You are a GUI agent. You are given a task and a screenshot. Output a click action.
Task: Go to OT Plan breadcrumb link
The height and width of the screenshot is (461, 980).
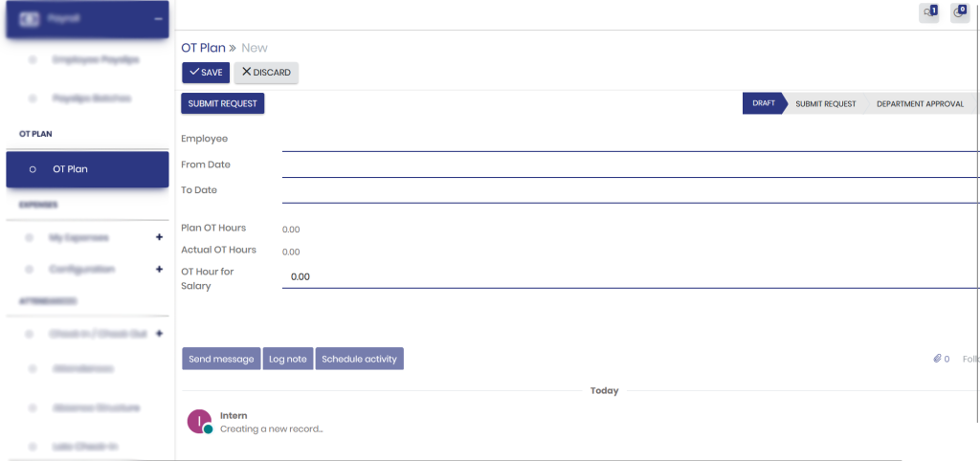tap(203, 48)
